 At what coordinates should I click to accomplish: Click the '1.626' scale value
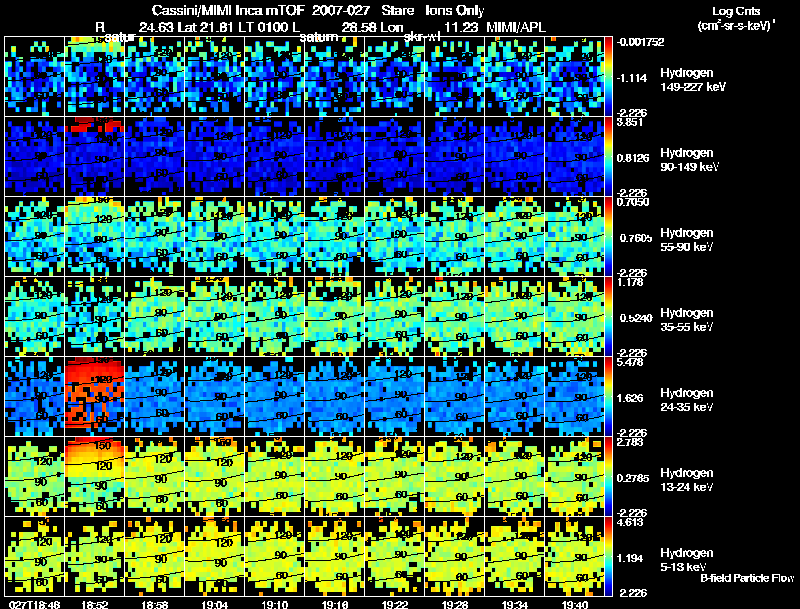tap(631, 398)
